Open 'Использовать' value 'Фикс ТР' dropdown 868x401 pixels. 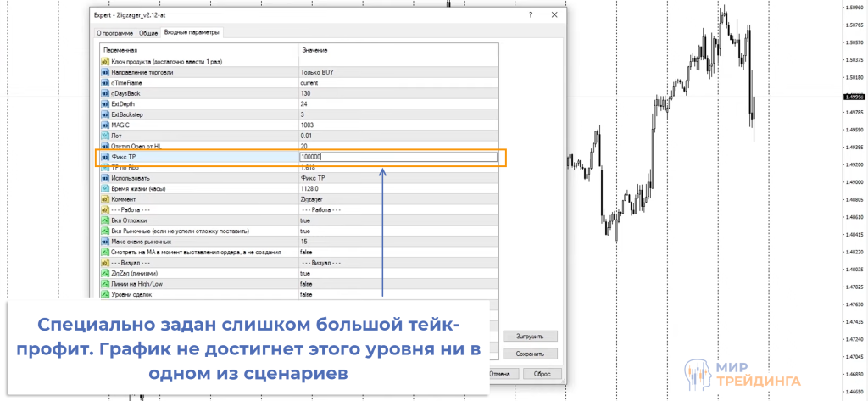tap(314, 178)
